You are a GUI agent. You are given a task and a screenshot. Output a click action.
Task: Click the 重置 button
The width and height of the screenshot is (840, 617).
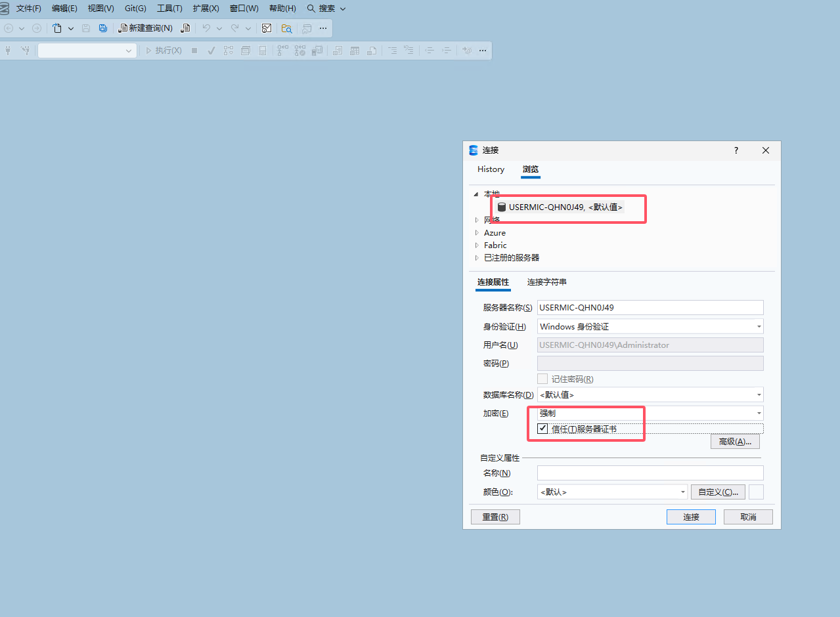click(495, 517)
